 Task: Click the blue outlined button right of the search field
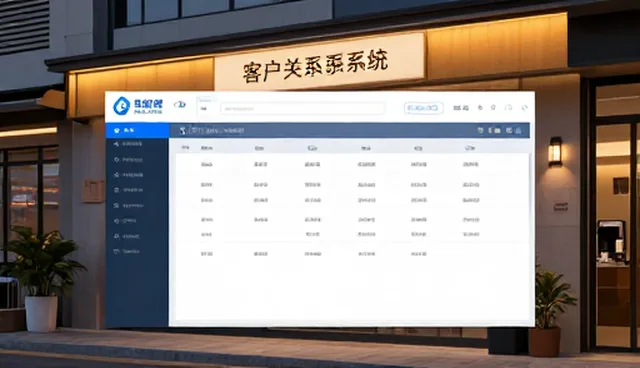[x=423, y=108]
